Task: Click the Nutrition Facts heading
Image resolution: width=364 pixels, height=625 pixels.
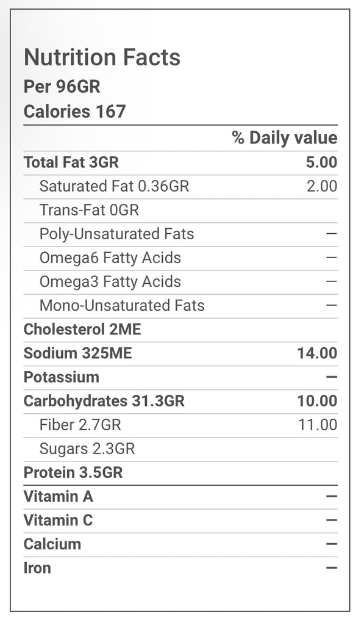Action: (102, 57)
